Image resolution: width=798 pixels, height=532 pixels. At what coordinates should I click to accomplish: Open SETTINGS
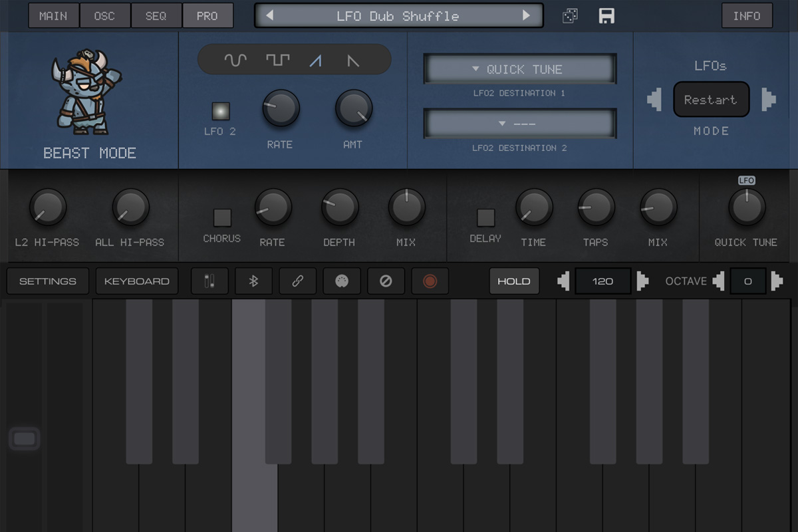(x=48, y=281)
